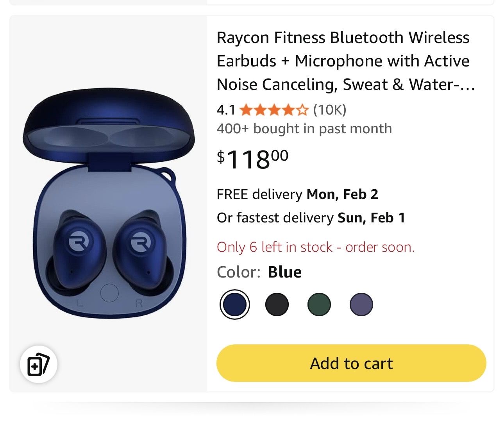Click the 4.1 rating number
Screen dimensions: 504x421
[x=226, y=110]
